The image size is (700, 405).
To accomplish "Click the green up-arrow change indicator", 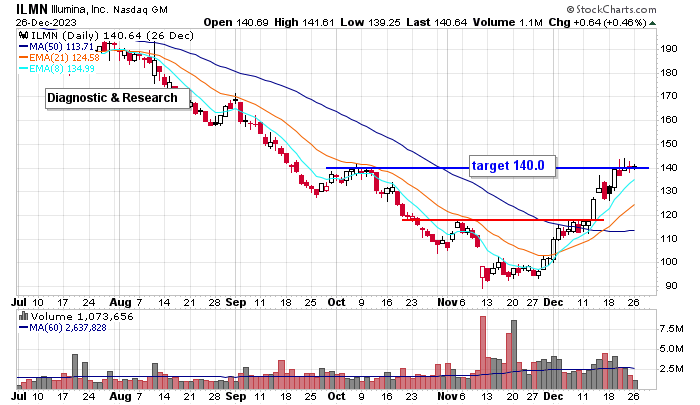I will click(652, 23).
